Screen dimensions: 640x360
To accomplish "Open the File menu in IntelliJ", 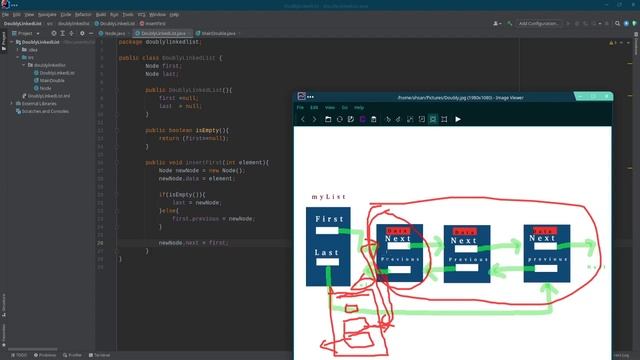I will click(x=5, y=14).
